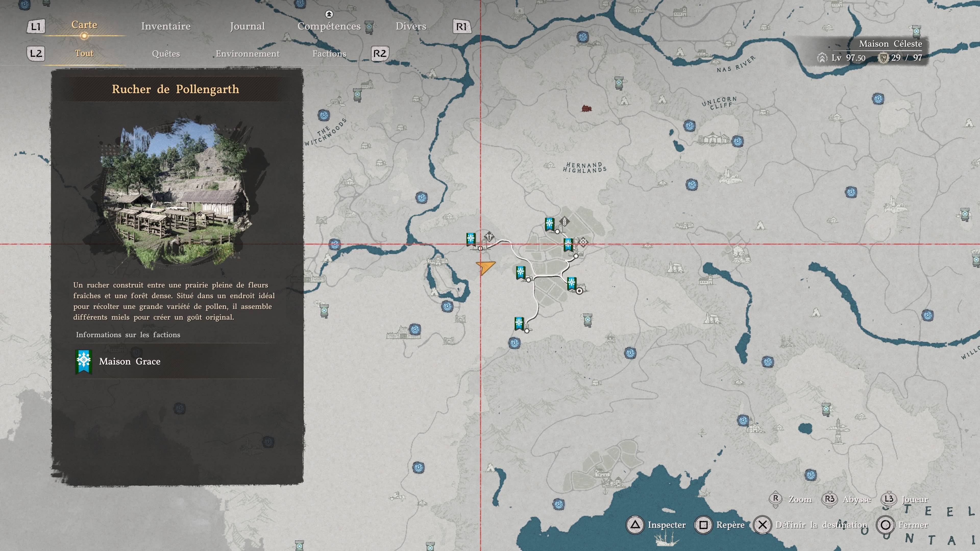Switch to the Inventaire tab
The height and width of the screenshot is (551, 980).
click(166, 26)
